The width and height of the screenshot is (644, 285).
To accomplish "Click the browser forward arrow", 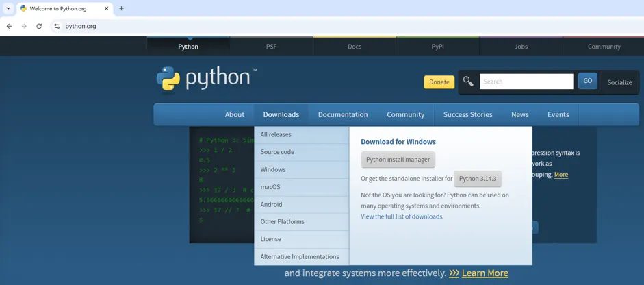I will (x=24, y=26).
